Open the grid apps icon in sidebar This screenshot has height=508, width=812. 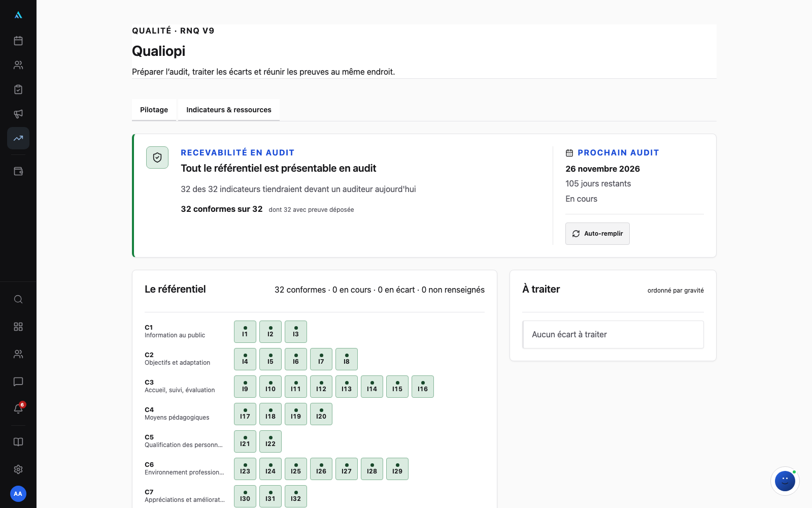coord(18,327)
